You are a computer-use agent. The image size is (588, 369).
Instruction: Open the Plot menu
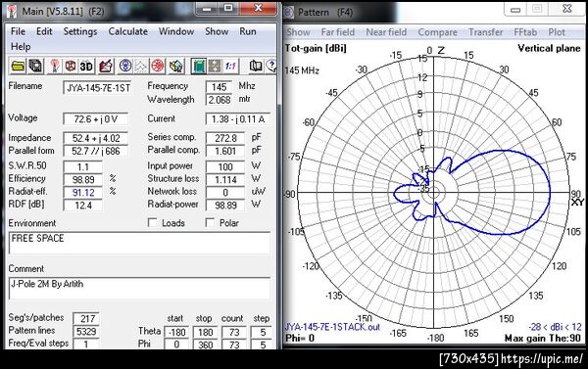point(557,32)
